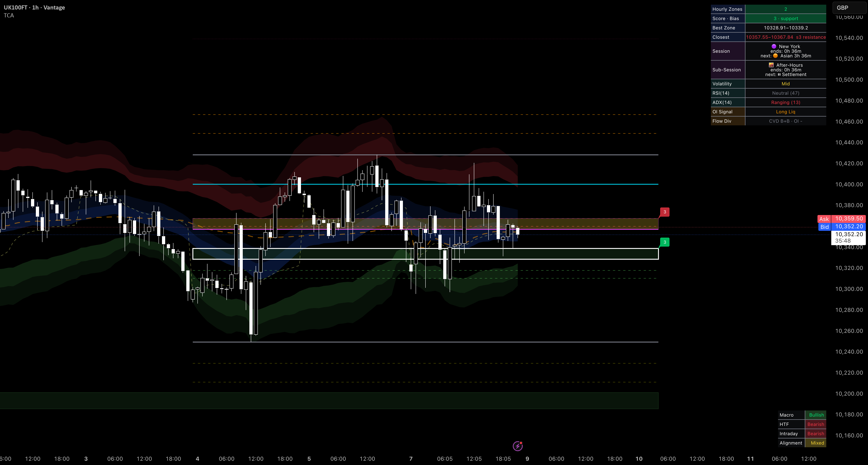Viewport: 868px width, 465px height.
Task: Select the white-outlined support zone rectangle
Action: pos(425,254)
